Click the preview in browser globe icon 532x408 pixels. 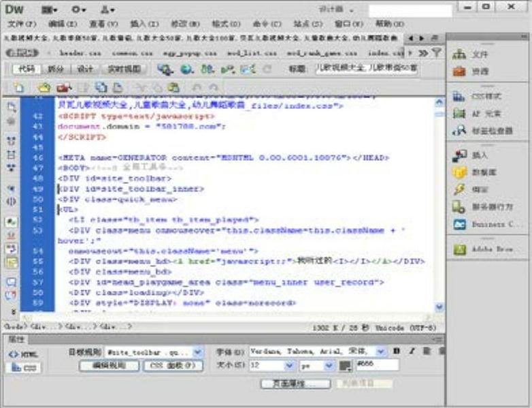tap(186, 69)
